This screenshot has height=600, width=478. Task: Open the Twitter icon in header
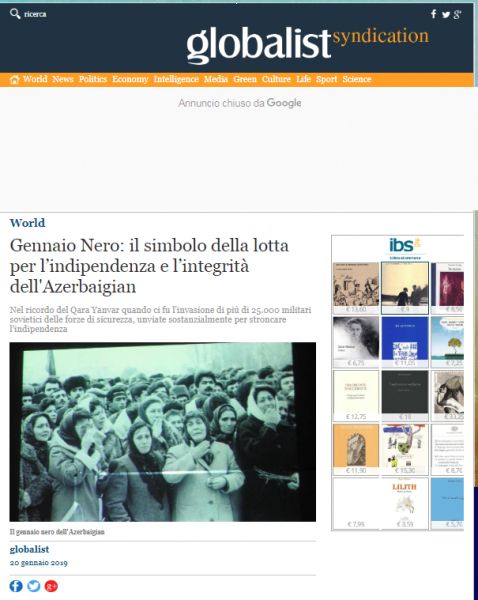coord(446,15)
